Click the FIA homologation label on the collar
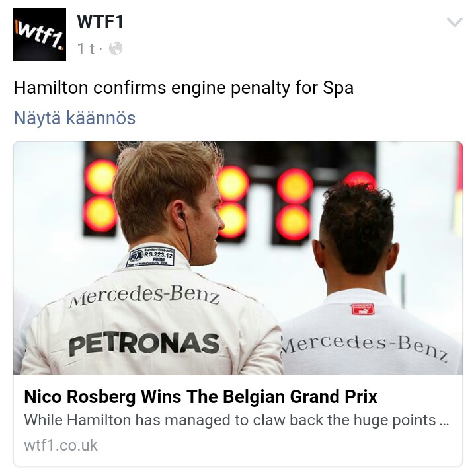Image resolution: width=476 pixels, height=473 pixels. pos(151,257)
